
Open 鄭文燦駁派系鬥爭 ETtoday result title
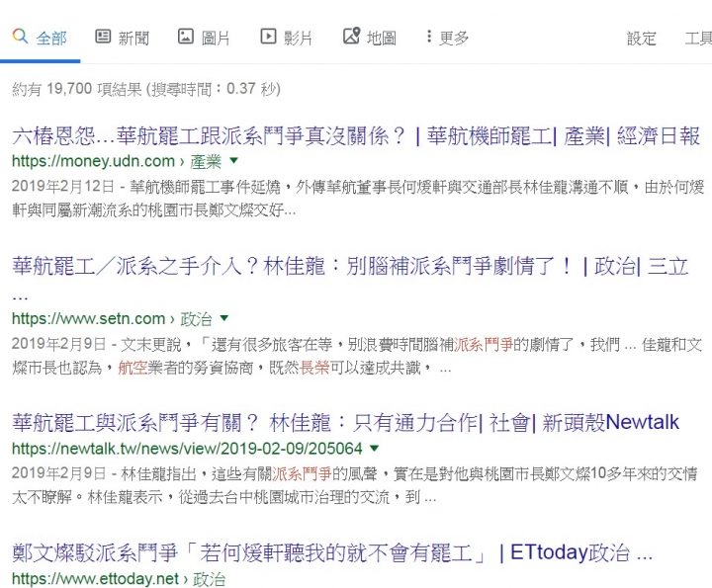[332, 553]
